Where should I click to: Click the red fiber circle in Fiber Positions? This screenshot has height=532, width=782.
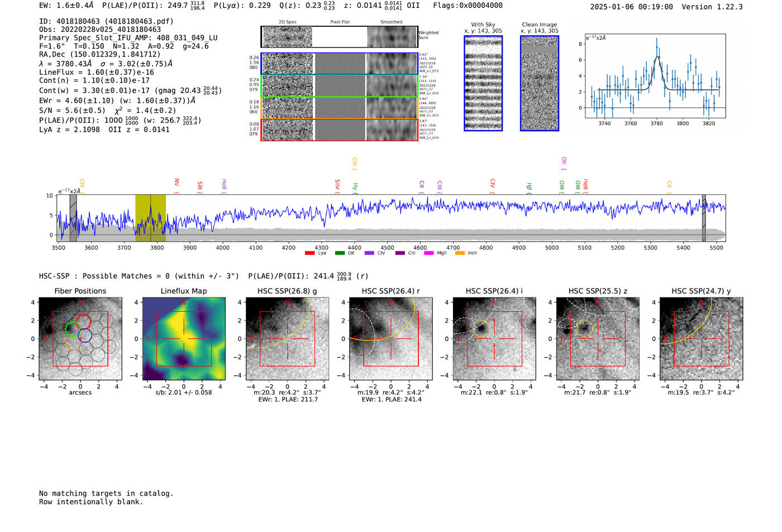83,322
